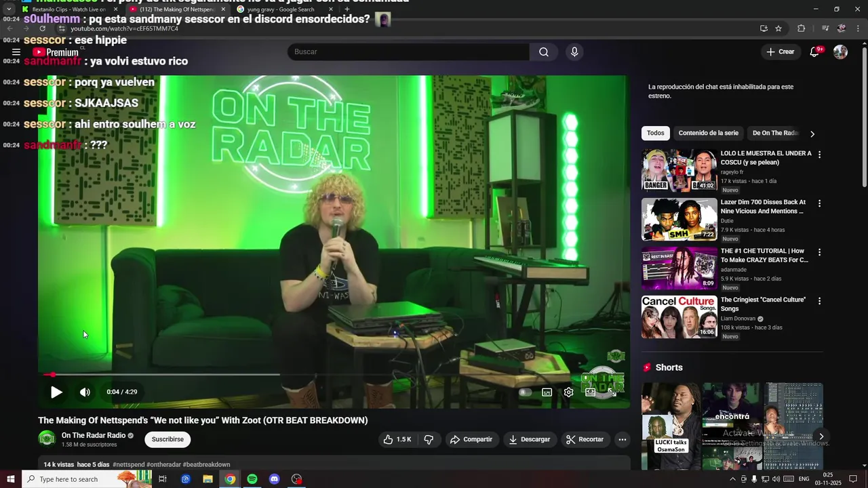Show next Shorts with arrow
The width and height of the screenshot is (868, 488).
(x=821, y=436)
